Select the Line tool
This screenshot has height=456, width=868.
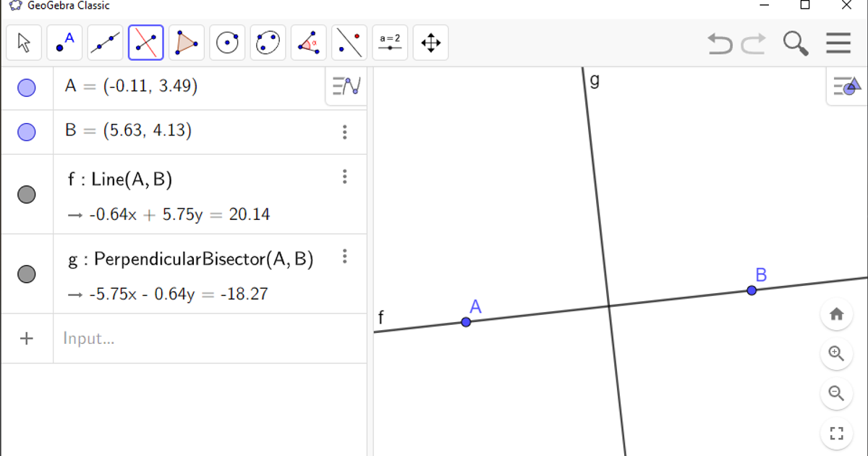105,42
